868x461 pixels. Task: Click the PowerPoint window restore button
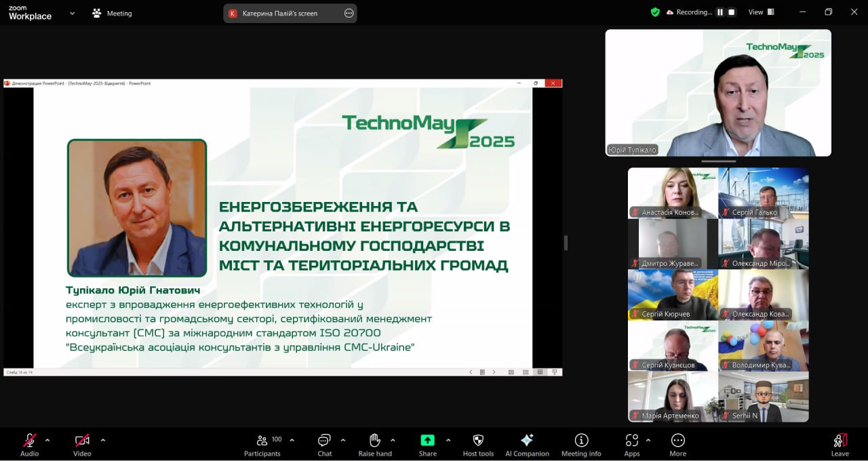pyautogui.click(x=536, y=83)
